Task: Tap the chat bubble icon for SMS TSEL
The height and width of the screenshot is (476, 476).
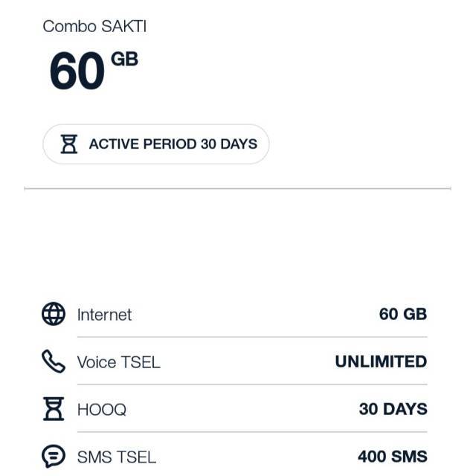Action: 54,456
